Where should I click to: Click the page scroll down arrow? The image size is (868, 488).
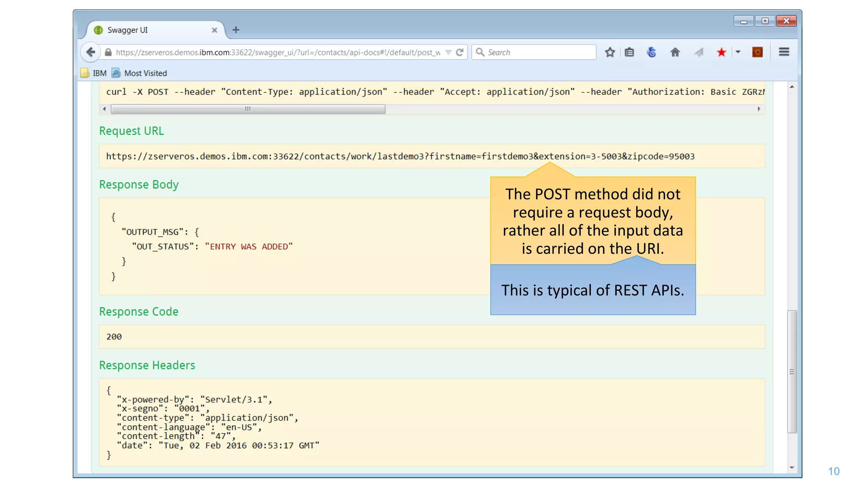click(x=792, y=468)
